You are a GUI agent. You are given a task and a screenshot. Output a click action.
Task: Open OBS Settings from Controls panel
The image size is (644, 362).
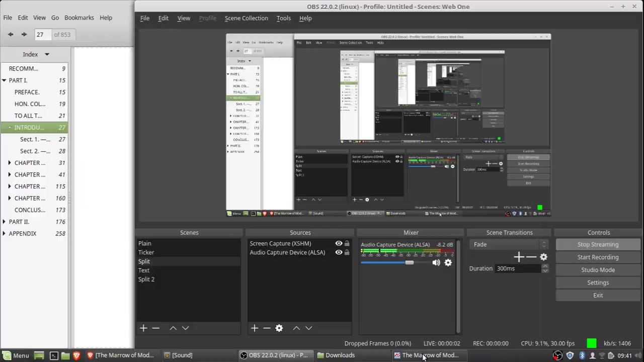point(598,283)
